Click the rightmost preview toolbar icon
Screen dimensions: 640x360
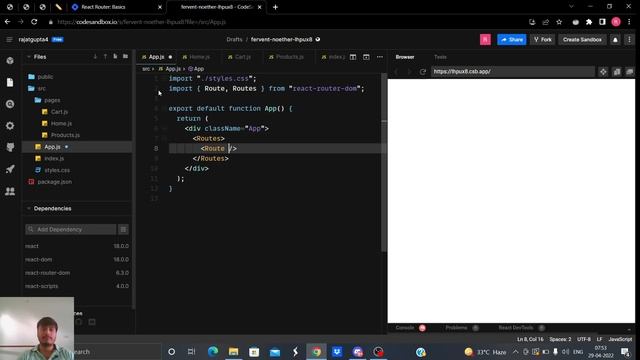click(x=630, y=72)
